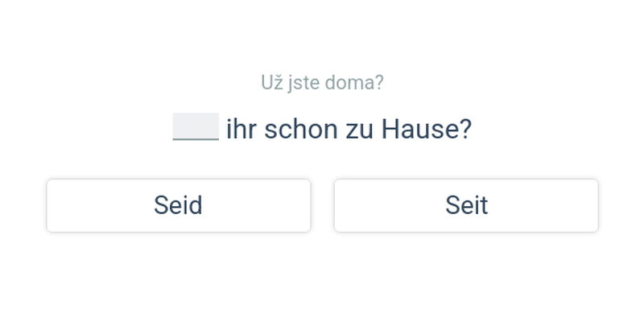Click the gray translation text above the sentence
This screenshot has height=322, width=644.
(322, 82)
